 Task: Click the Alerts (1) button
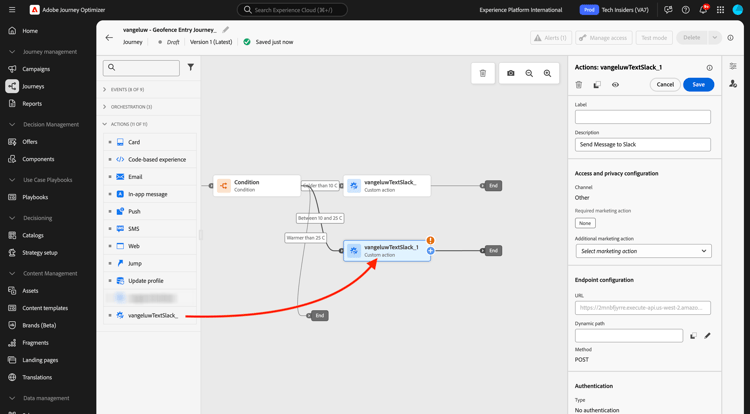(551, 38)
